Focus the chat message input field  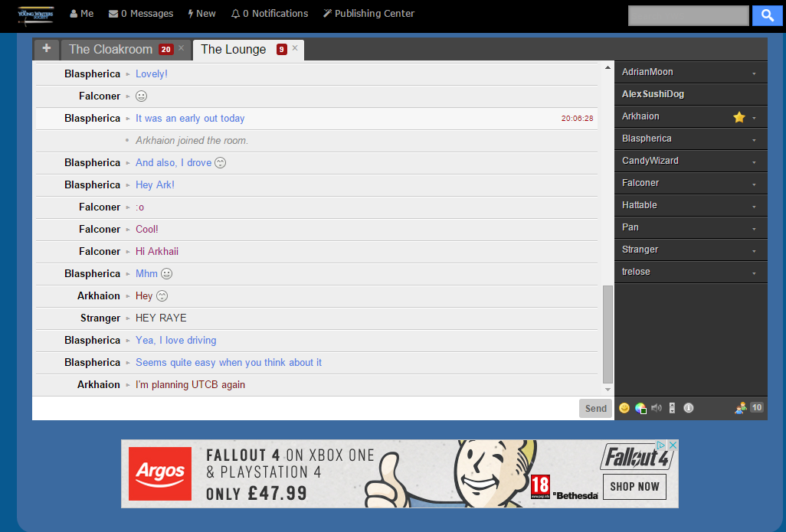coord(305,408)
